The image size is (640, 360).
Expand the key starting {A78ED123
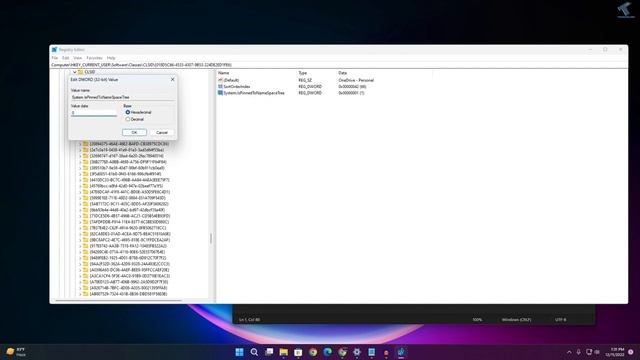[x=80, y=282]
